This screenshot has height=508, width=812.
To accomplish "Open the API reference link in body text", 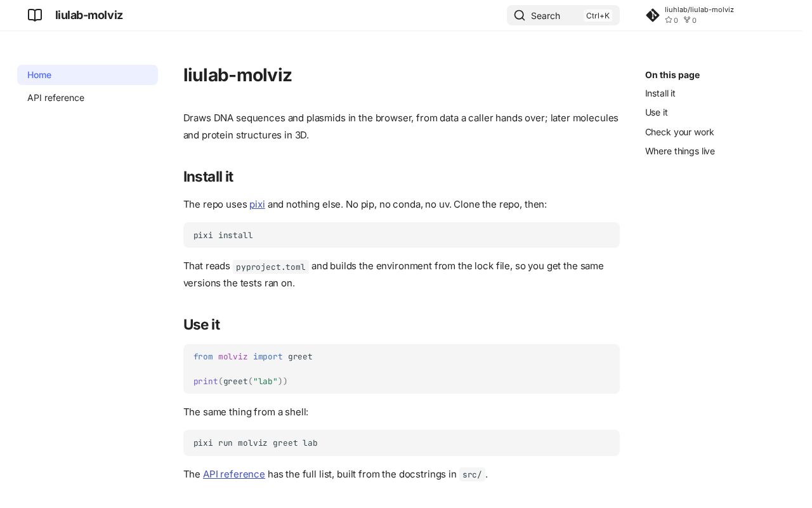I will click(234, 474).
